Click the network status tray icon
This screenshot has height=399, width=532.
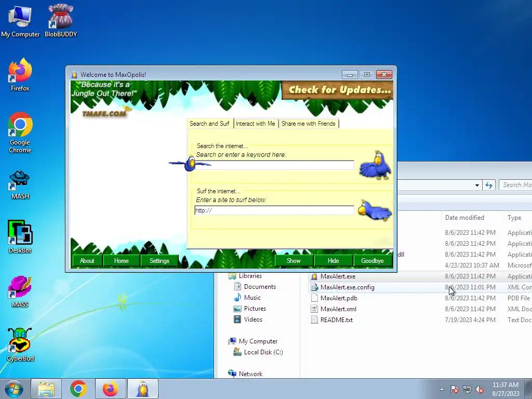point(467,390)
